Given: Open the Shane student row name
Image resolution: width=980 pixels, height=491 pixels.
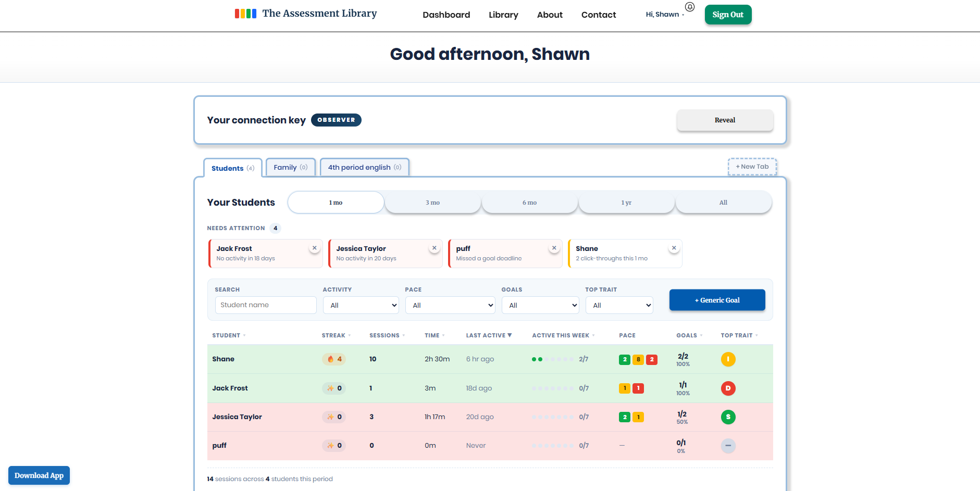Looking at the screenshot, I should tap(223, 359).
